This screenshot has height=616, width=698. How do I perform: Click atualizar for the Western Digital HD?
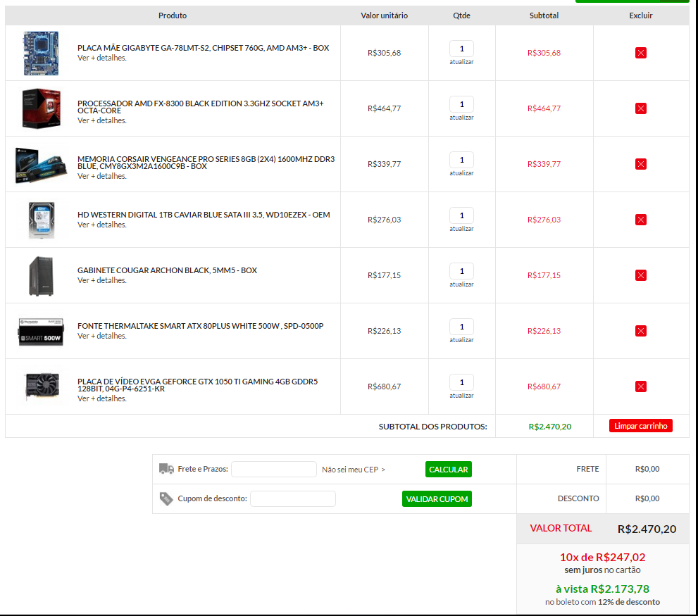(x=461, y=229)
